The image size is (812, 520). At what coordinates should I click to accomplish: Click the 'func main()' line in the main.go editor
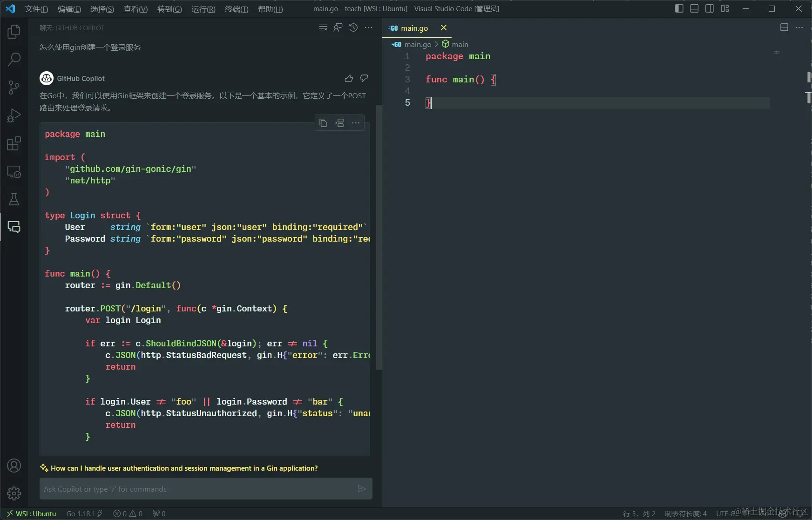coord(460,80)
